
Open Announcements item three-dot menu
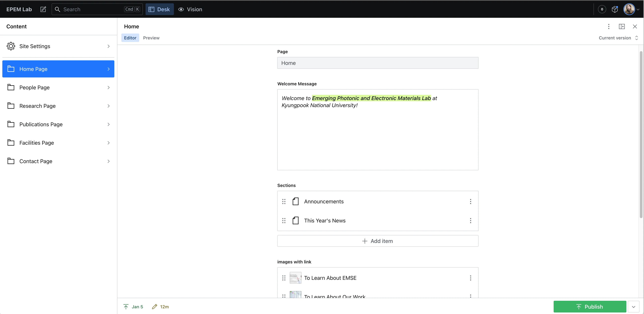pyautogui.click(x=470, y=202)
